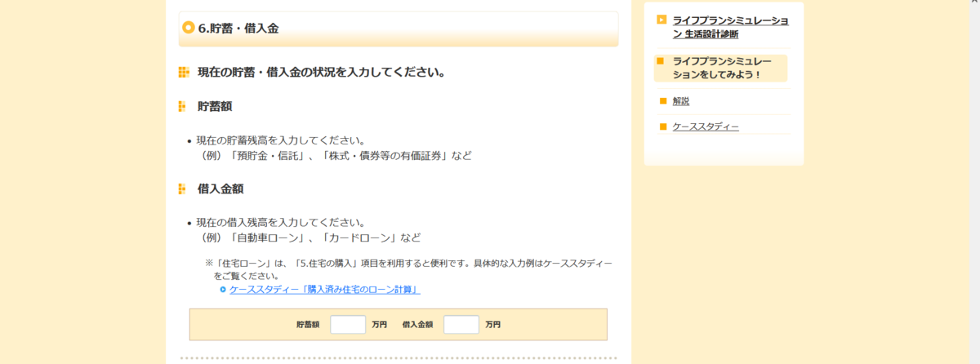Image resolution: width=980 pixels, height=364 pixels.
Task: Click the 借入金額 amount input field
Action: coord(461,324)
